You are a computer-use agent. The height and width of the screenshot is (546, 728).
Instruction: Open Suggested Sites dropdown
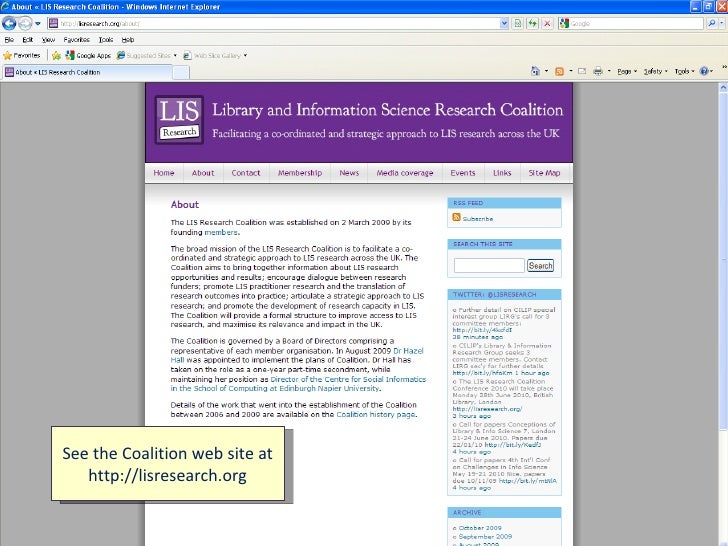pos(147,56)
